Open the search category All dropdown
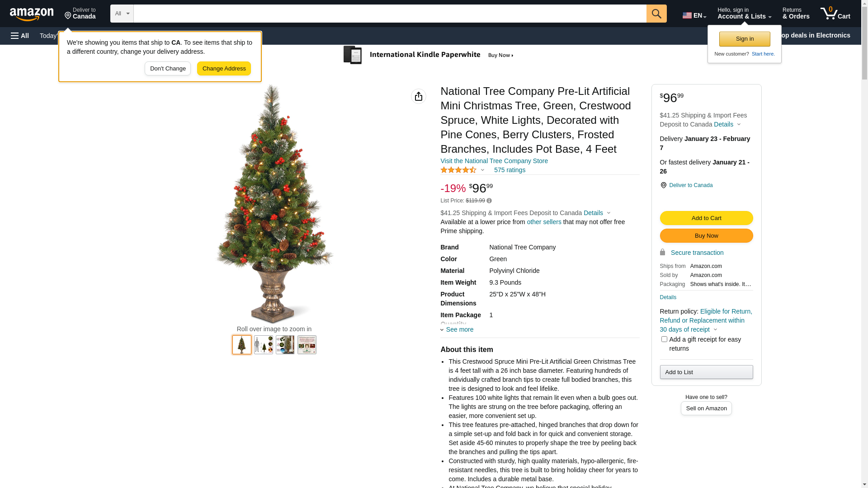Viewport: 868px width, 488px height. tap(122, 14)
